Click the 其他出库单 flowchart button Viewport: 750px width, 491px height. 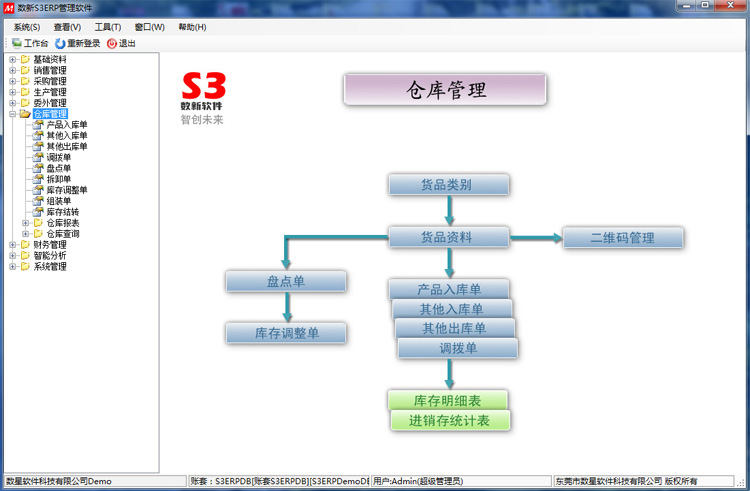(455, 329)
